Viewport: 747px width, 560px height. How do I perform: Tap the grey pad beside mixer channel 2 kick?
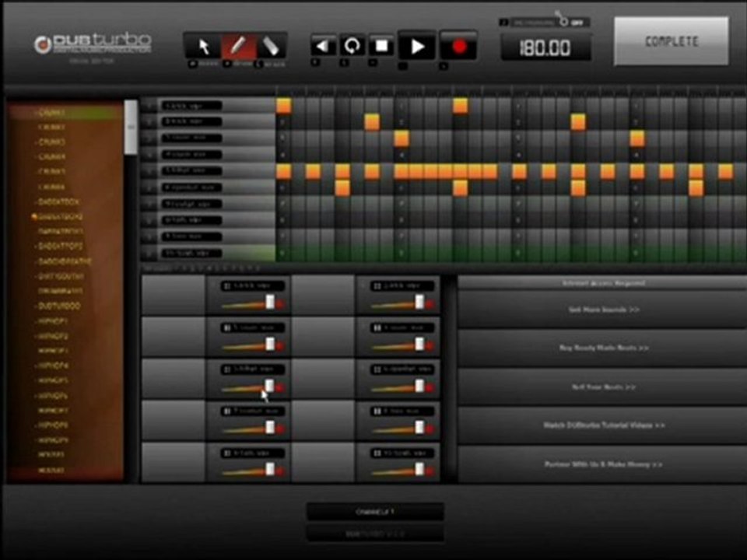pos(323,296)
